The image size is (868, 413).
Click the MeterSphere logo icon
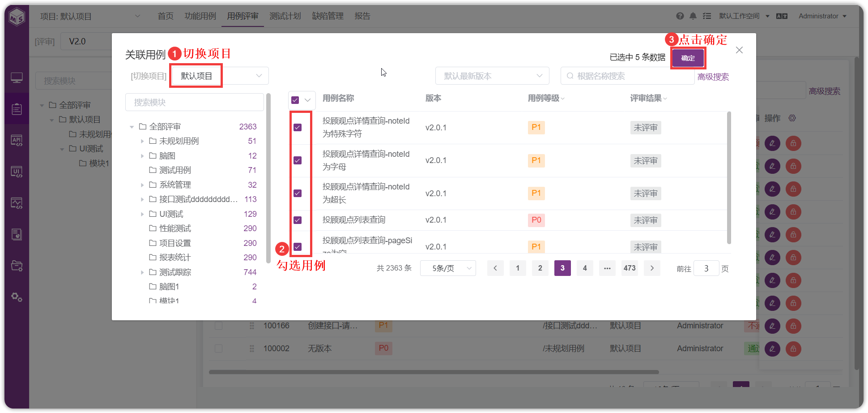[17, 17]
